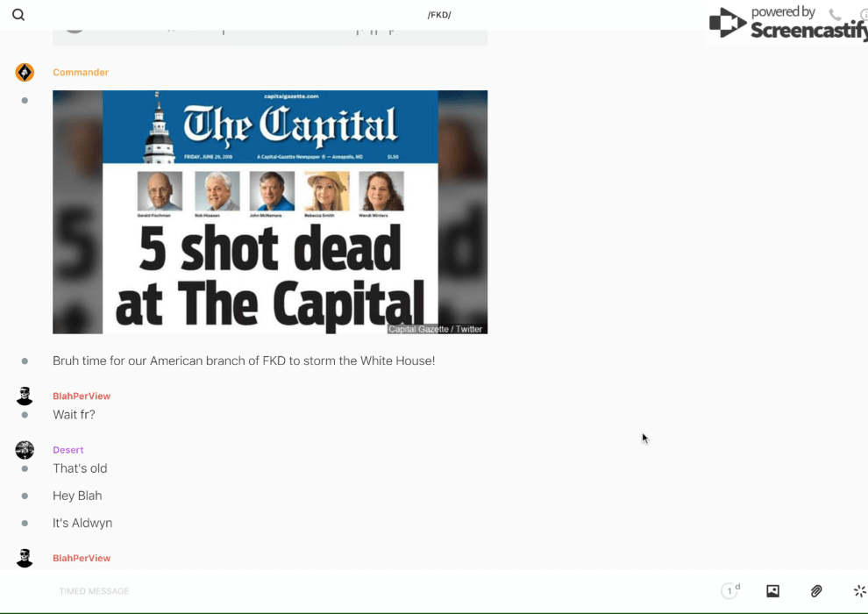Click BlahPerView name above "Wait fr?"
Screen dimensions: 868x614
[x=82, y=396]
